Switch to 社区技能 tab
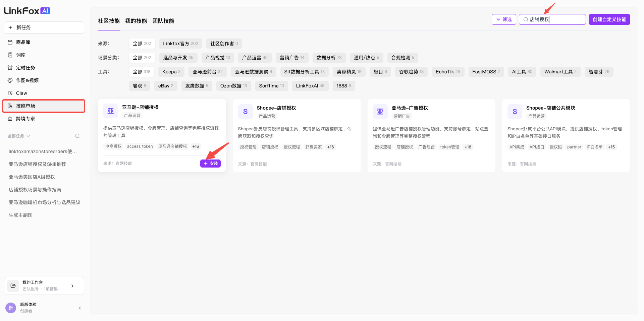The height and width of the screenshot is (321, 644). click(109, 21)
